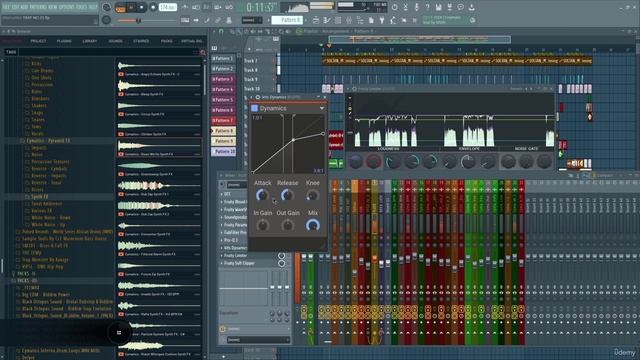This screenshot has width=640, height=360.
Task: Click the undo history clock icon
Action: pos(394,7)
